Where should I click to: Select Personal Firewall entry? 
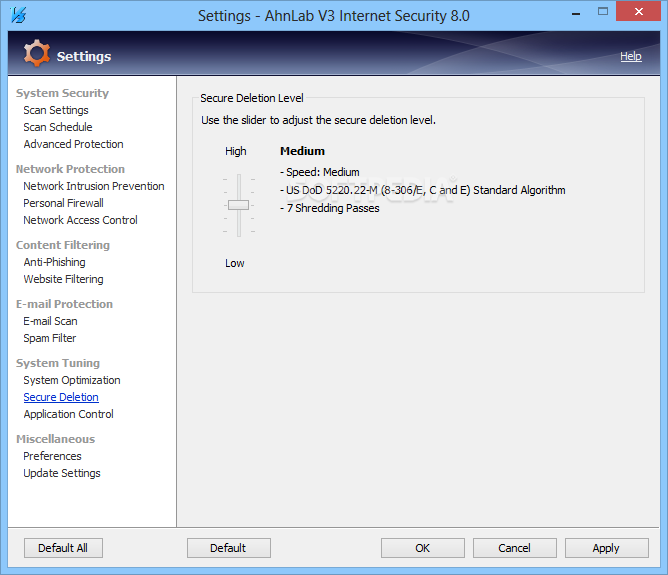click(x=63, y=203)
